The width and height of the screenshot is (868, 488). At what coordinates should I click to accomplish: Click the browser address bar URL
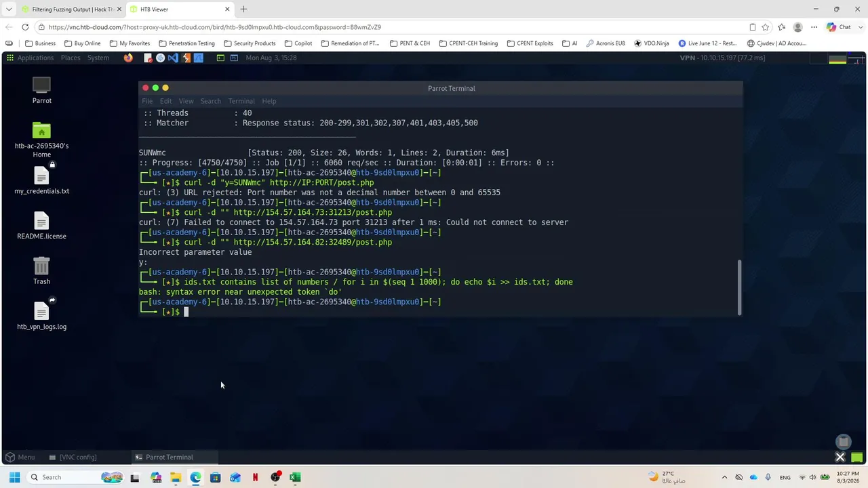tap(215, 27)
